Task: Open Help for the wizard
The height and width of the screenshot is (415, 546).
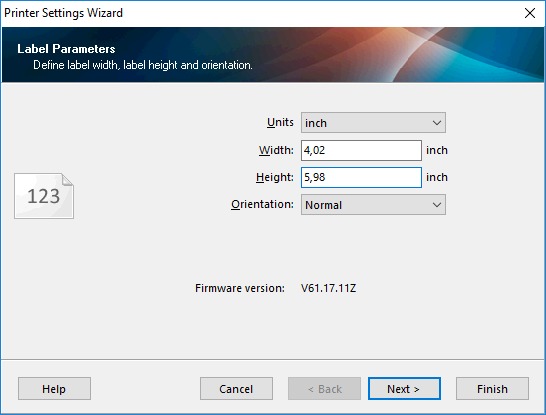Action: coord(54,389)
